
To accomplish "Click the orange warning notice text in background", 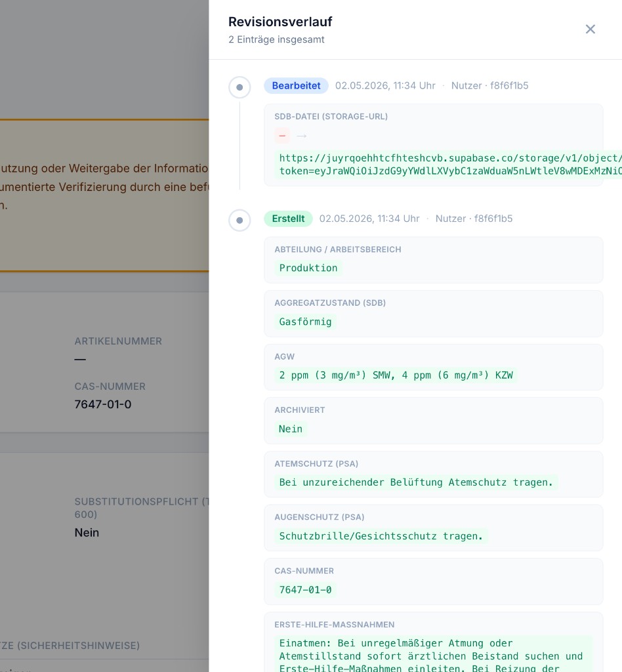I will pyautogui.click(x=104, y=187).
